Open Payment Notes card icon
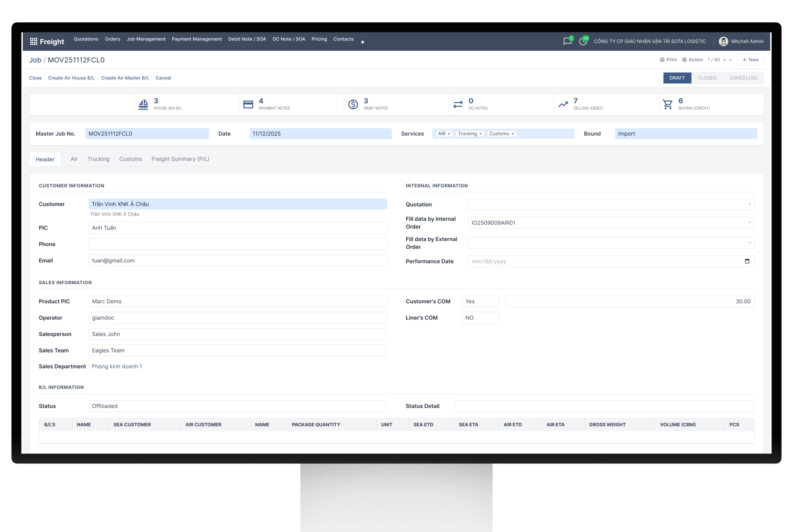Viewport: 795px width, 532px height. pyautogui.click(x=248, y=104)
